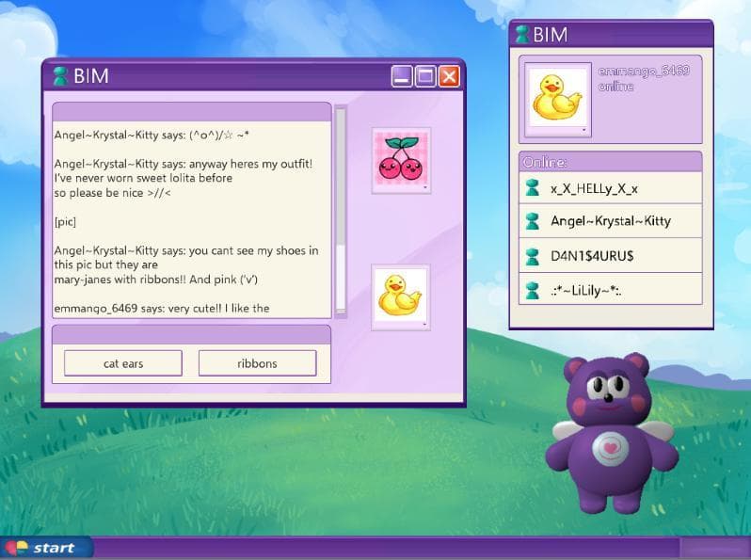751x560 pixels.
Task: Click the taskbar system tray area
Action: click(715, 548)
